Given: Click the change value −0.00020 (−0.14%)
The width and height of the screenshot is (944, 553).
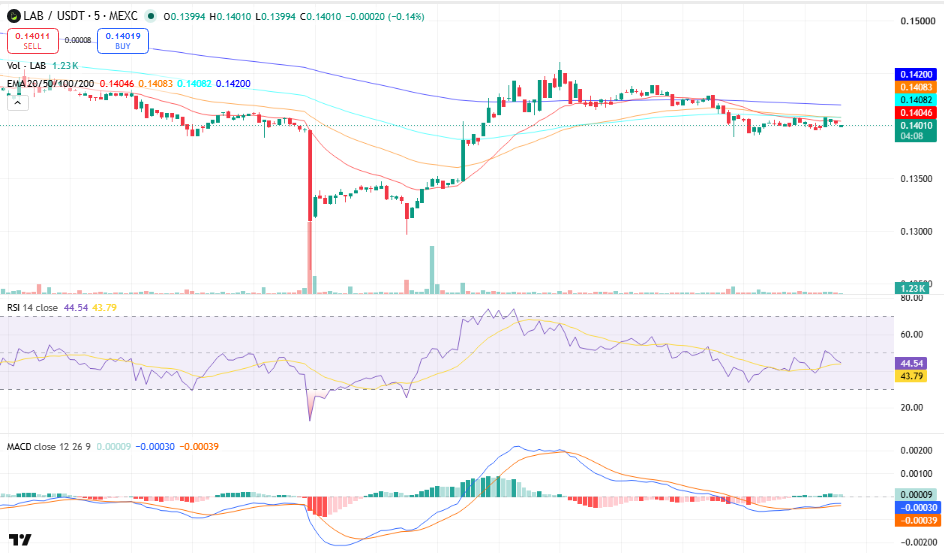Looking at the screenshot, I should 385,17.
